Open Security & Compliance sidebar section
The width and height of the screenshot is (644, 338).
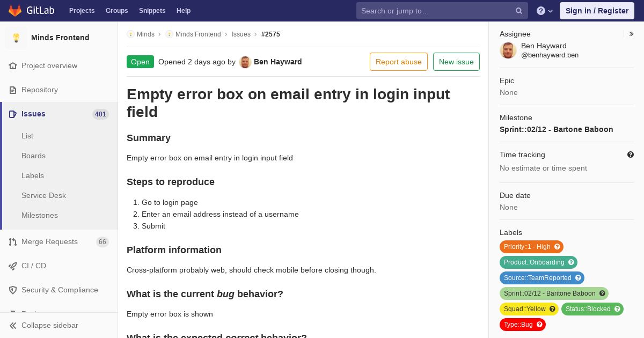pos(59,290)
